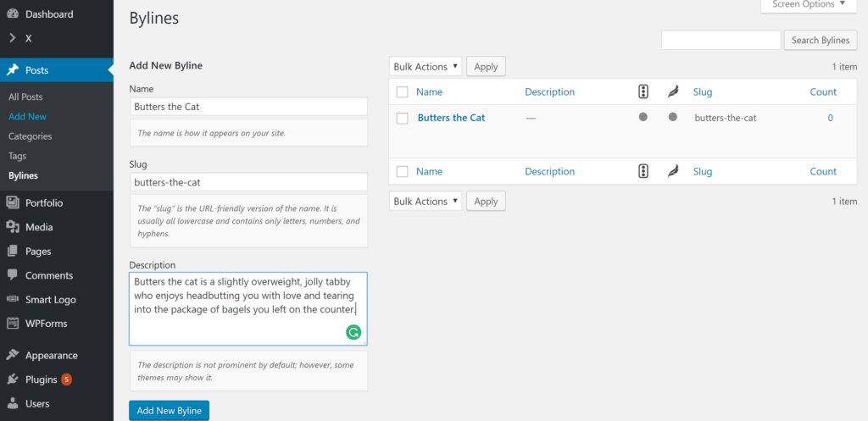Click the WPForms icon in sidebar

point(13,323)
